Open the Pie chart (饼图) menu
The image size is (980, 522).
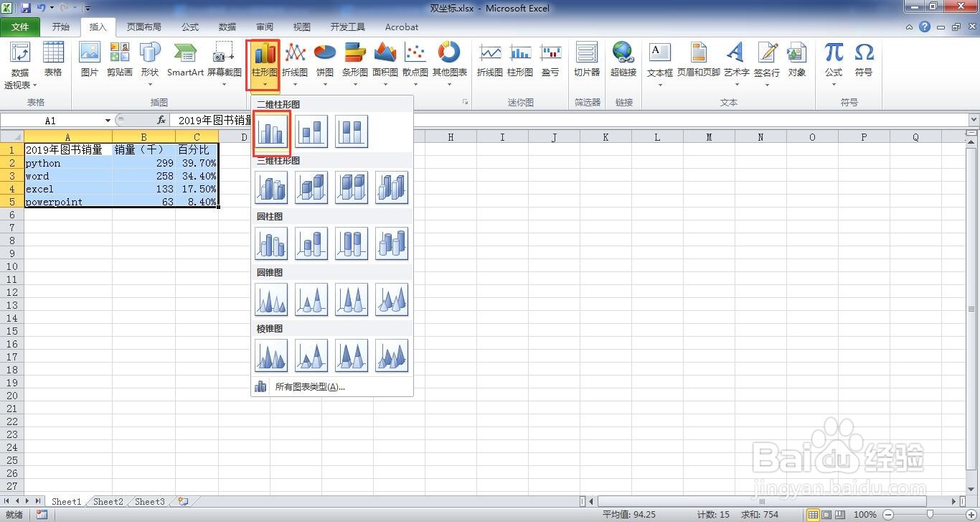[325, 65]
